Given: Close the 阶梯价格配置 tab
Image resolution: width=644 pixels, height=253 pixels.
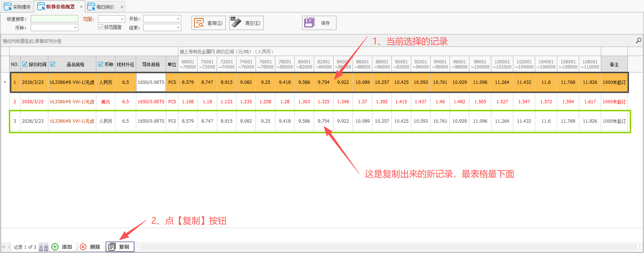Looking at the screenshot, I should pos(81,7).
